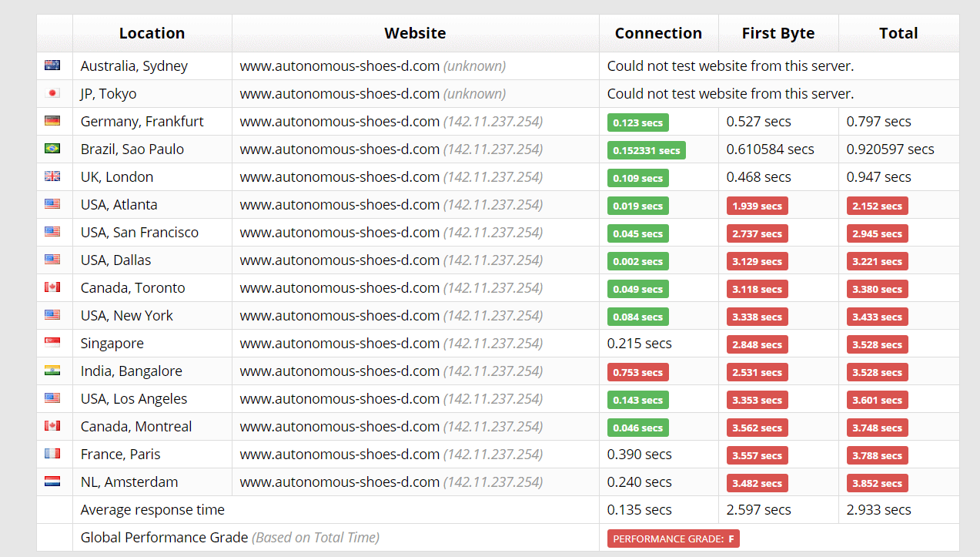Click the Netherlands flag icon
Image resolution: width=980 pixels, height=557 pixels.
[x=52, y=482]
